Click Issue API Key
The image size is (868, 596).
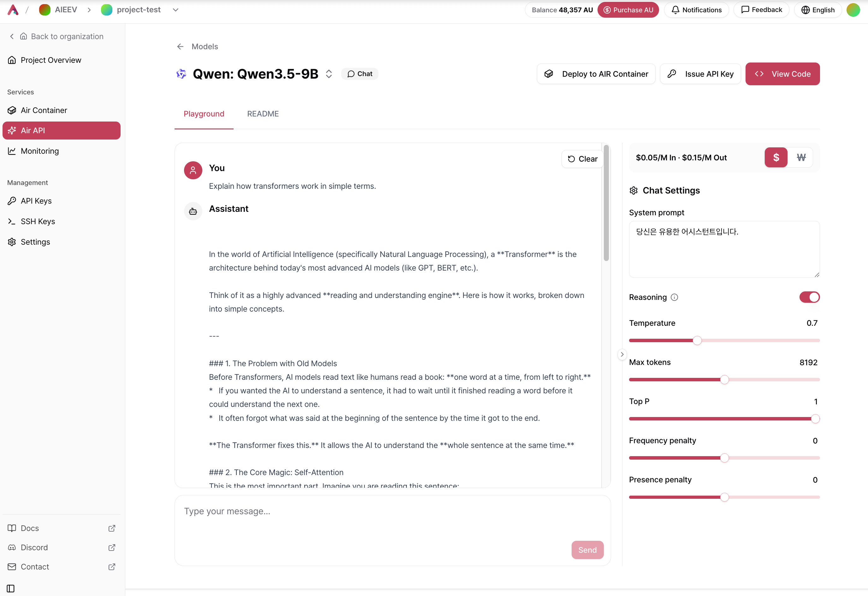click(700, 74)
